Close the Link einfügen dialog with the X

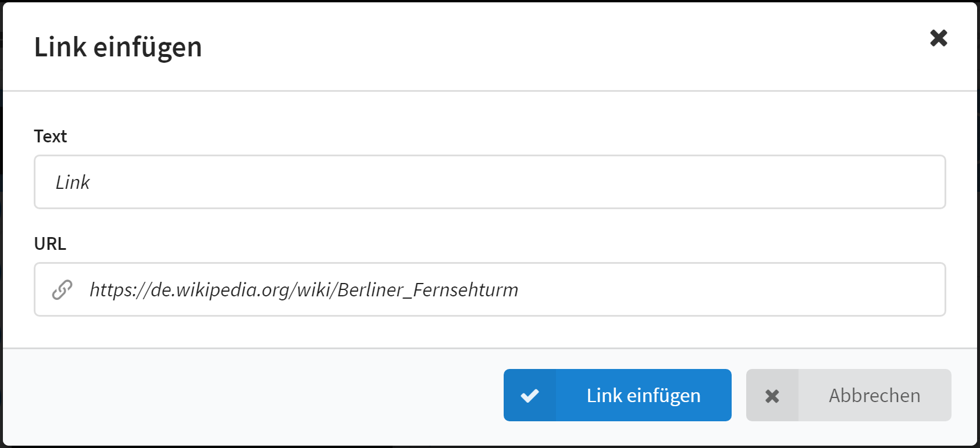(x=939, y=38)
